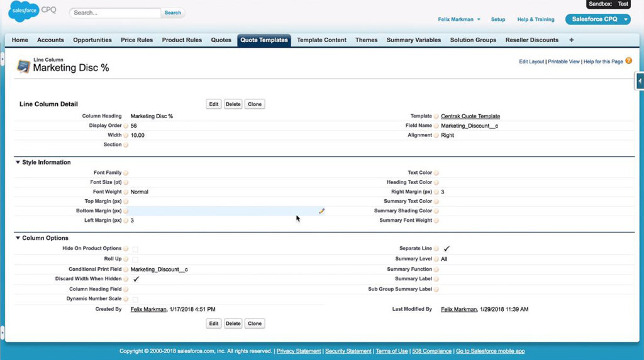This screenshot has height=360, width=644.
Task: Expand the left sidebar handle near the top
Action: coord(2,59)
